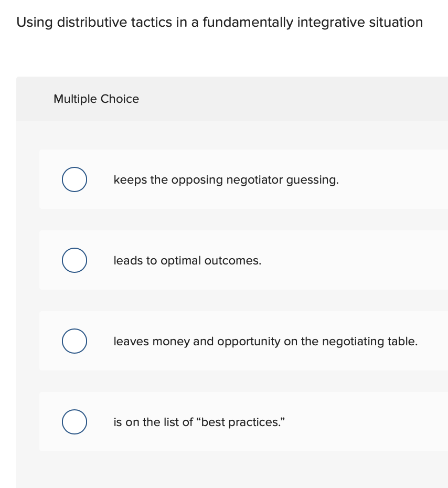Image resolution: width=448 pixels, height=488 pixels.
Task: Mark "leaves money and opportunity" radio option
Action: [74, 341]
